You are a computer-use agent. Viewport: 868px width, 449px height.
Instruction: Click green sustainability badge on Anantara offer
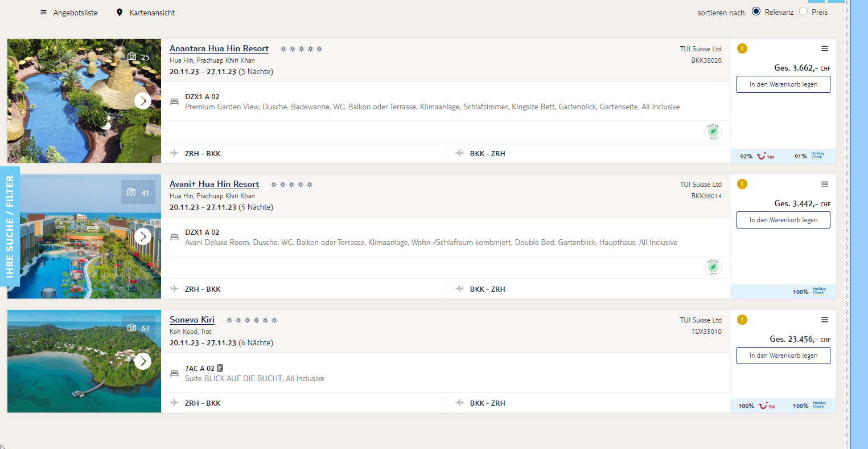[x=713, y=132]
